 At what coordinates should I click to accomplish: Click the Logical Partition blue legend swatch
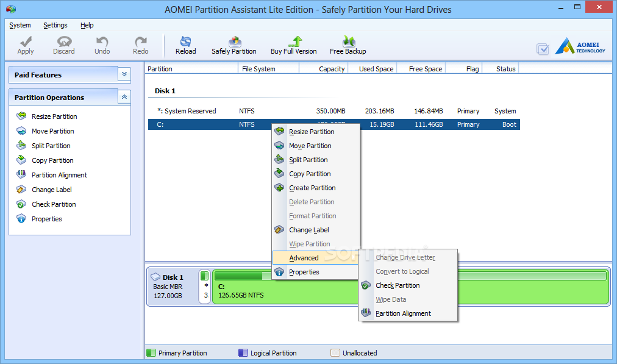coord(243,352)
